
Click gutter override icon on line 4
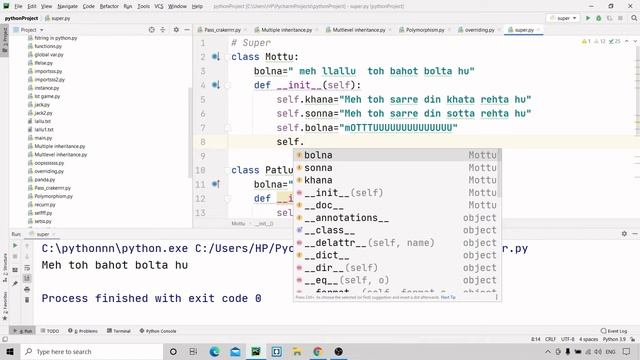coord(216,85)
